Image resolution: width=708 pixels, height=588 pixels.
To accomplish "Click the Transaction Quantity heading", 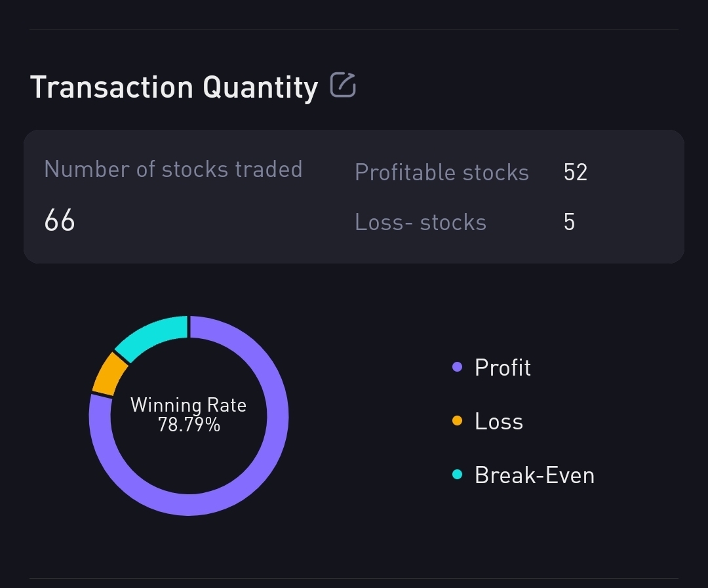I will tap(174, 87).
